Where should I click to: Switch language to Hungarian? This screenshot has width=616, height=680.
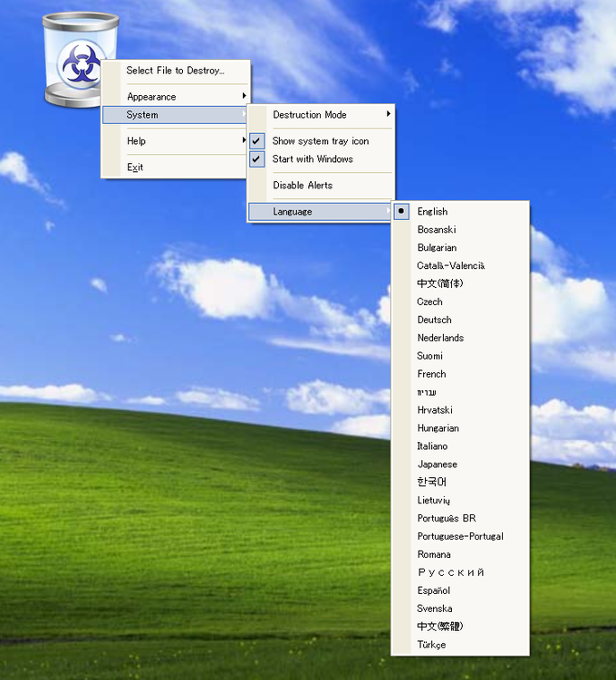(x=460, y=428)
